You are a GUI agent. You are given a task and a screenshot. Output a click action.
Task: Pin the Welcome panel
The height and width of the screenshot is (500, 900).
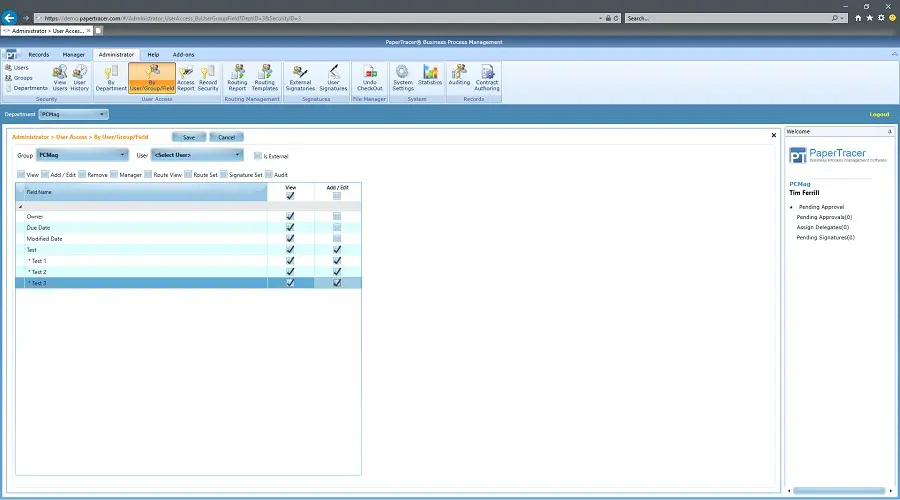(890, 131)
